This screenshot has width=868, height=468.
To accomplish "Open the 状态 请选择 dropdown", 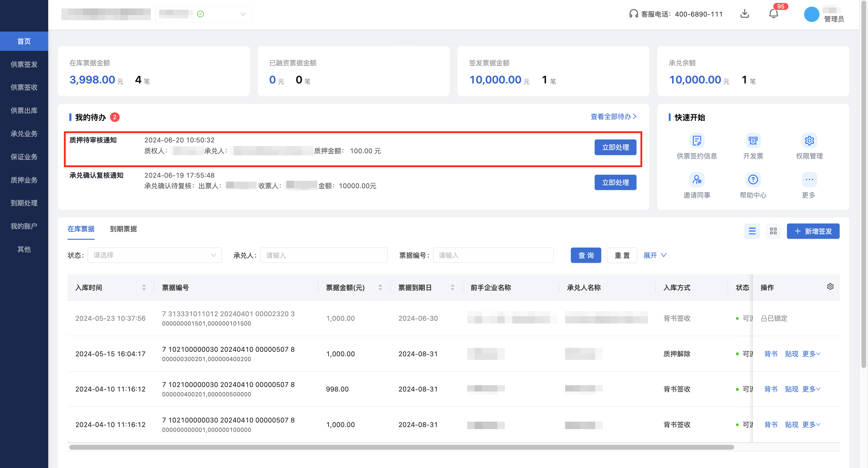I will (x=154, y=255).
